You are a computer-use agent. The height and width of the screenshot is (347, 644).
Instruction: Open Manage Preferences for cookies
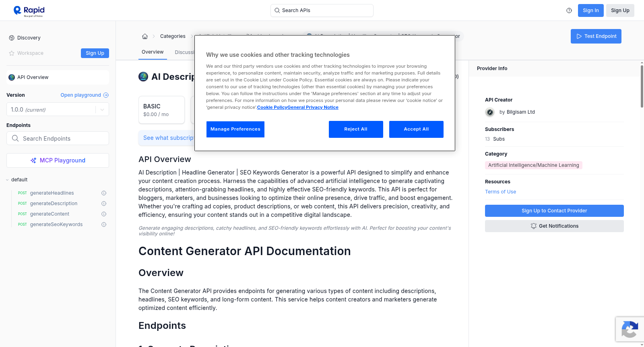(x=235, y=129)
